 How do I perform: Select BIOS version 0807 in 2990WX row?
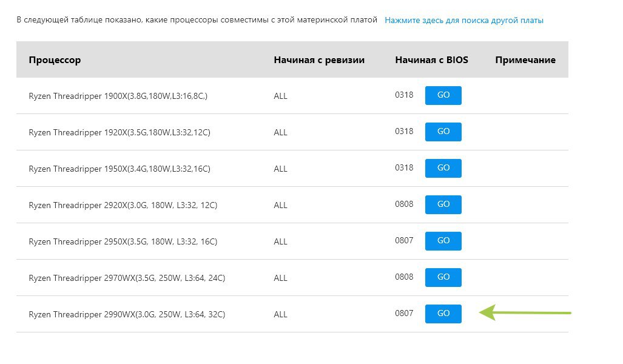pos(404,314)
